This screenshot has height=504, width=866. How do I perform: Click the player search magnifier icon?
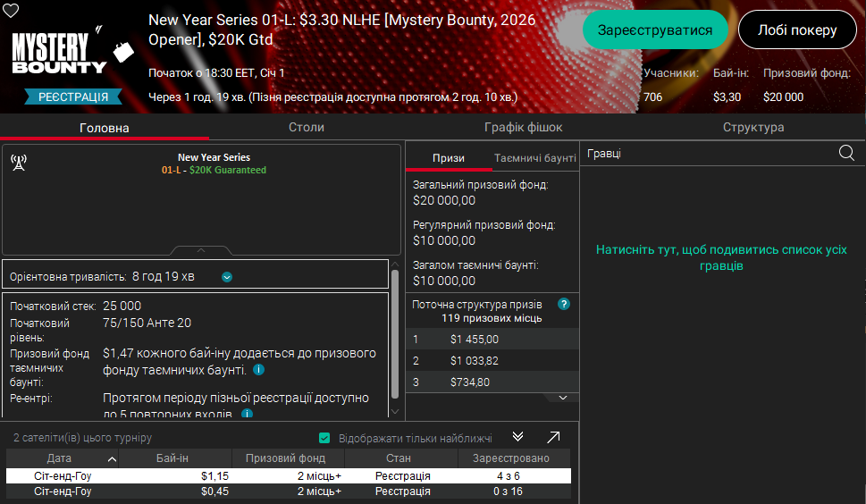coord(846,154)
